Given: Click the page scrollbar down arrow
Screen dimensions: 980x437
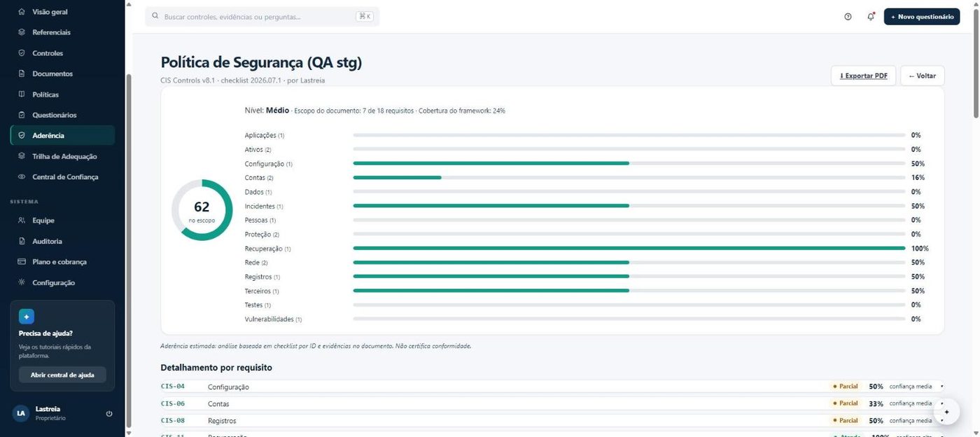Looking at the screenshot, I should [x=976, y=432].
